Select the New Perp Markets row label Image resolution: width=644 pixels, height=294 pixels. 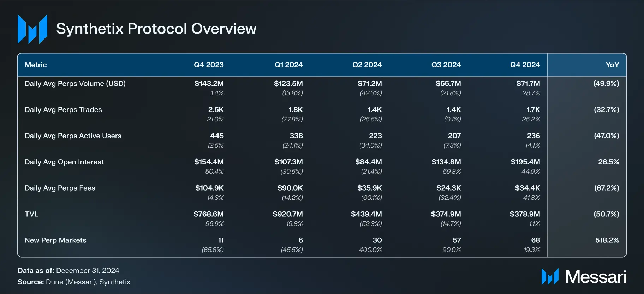[x=55, y=240]
